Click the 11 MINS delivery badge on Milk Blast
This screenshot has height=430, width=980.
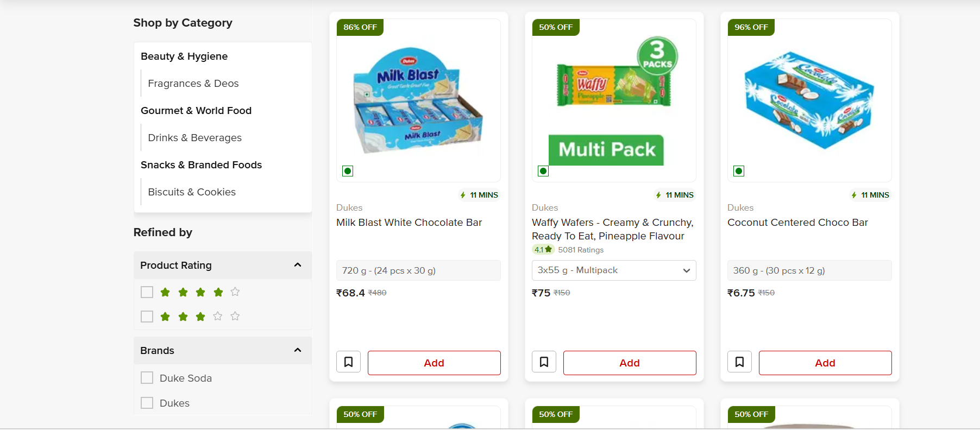pos(479,195)
